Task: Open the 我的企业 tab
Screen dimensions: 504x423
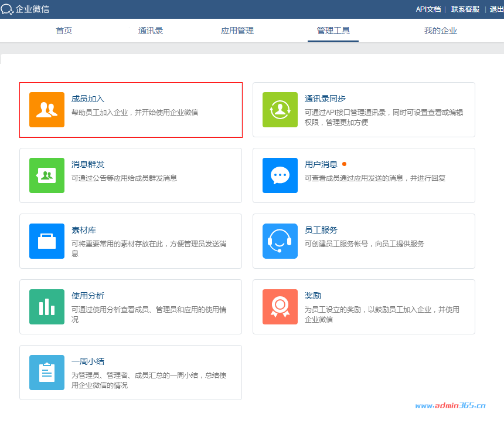Action: 440,31
